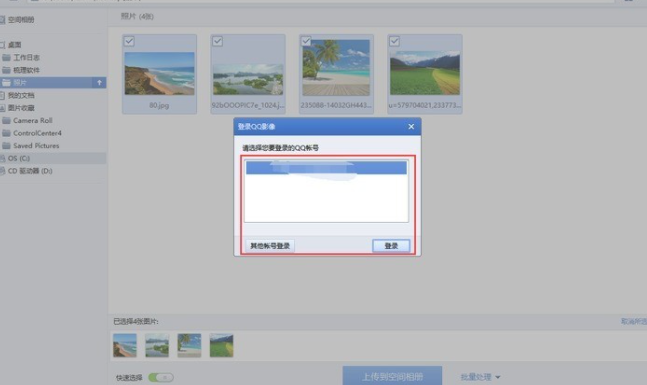Viewport: 647px width, 385px height.
Task: Close the 登录QQ影像 dialog
Action: [x=411, y=127]
